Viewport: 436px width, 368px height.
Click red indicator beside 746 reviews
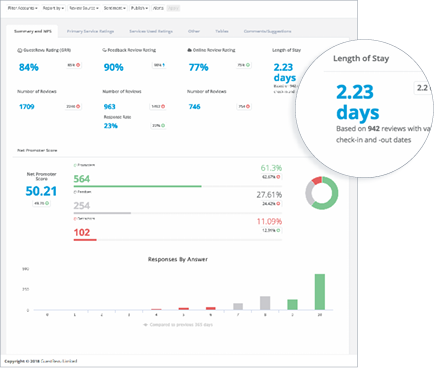pos(248,106)
